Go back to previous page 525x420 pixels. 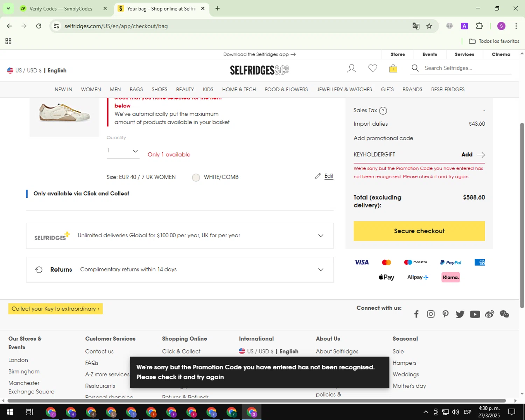point(9,26)
